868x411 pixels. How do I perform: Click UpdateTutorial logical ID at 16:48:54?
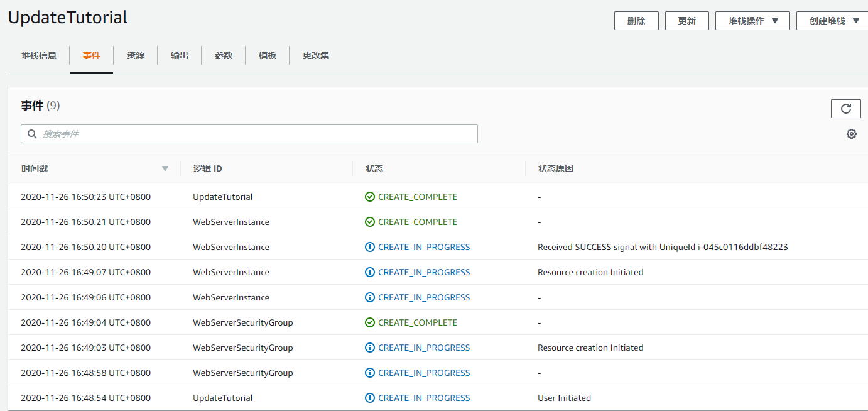pos(223,398)
